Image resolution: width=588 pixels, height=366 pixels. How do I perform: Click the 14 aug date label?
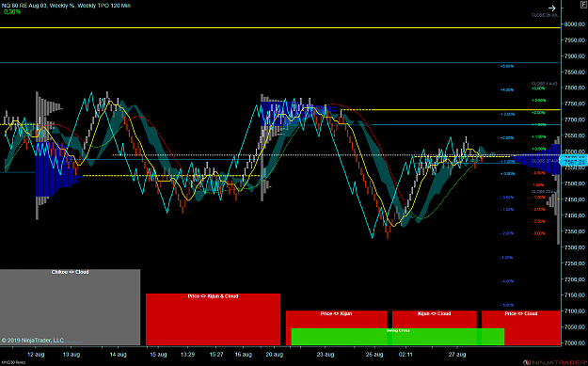(119, 355)
